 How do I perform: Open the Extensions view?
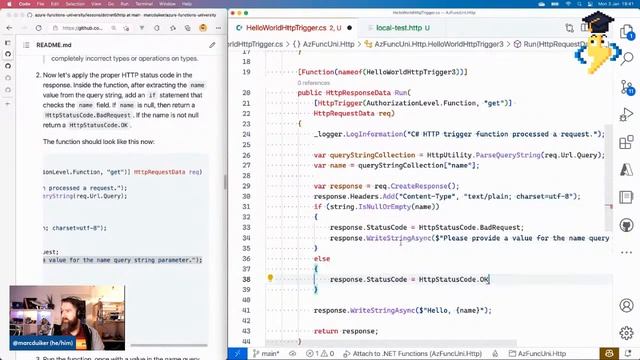[x=627, y=142]
